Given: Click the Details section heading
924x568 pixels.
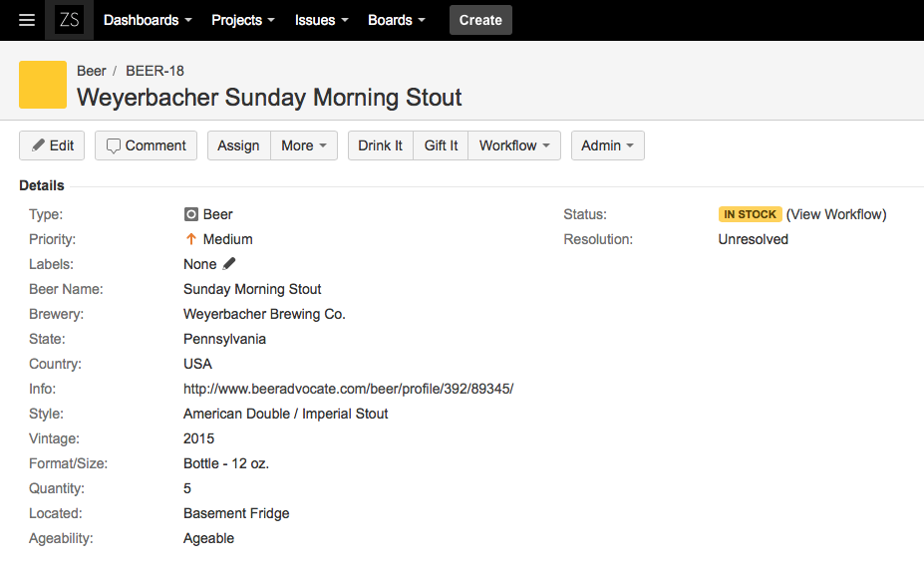Looking at the screenshot, I should [41, 185].
